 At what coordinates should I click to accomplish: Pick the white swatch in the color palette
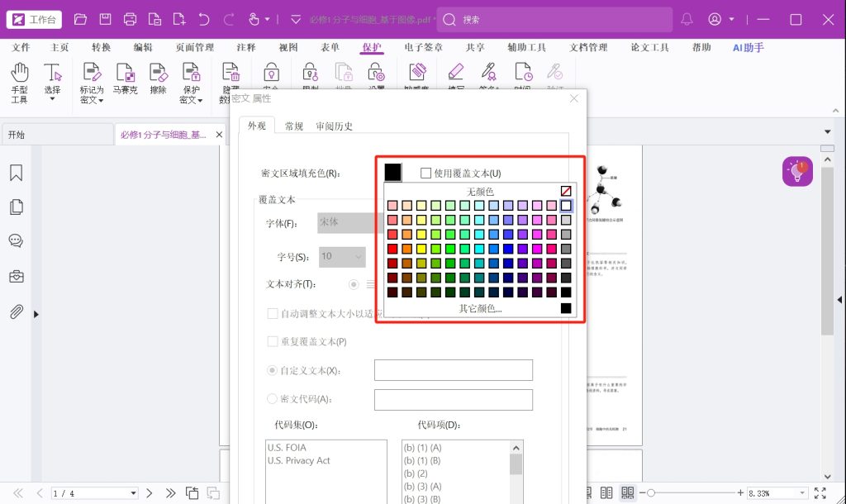pyautogui.click(x=566, y=205)
